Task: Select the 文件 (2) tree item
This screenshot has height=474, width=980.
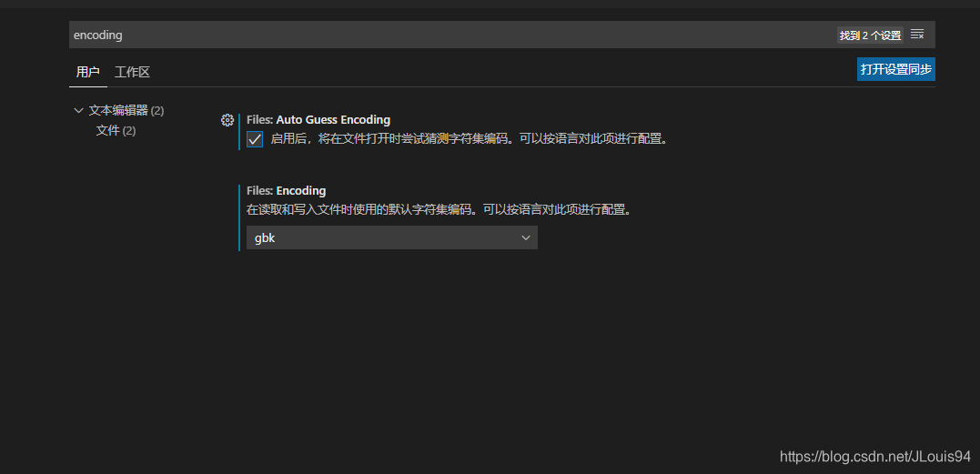Action: pos(116,130)
